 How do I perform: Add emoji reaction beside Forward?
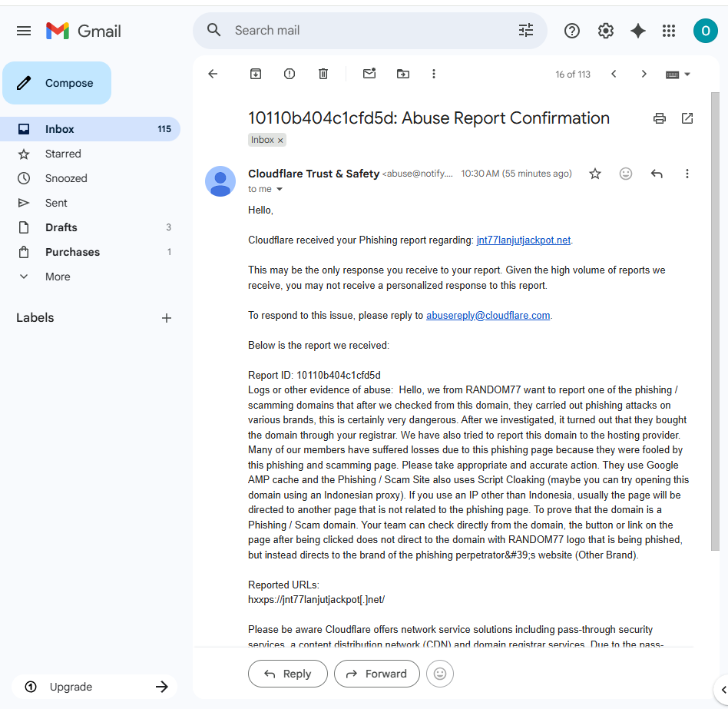click(440, 674)
